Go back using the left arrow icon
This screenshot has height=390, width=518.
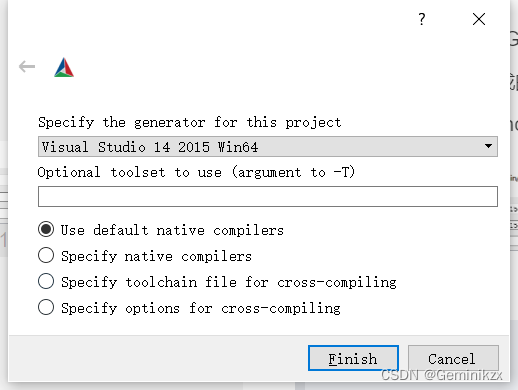tap(27, 66)
